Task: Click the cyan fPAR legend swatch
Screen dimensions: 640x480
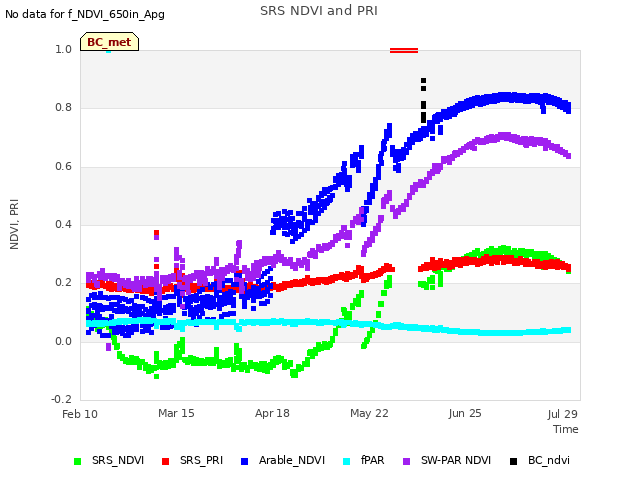Action: [347, 461]
